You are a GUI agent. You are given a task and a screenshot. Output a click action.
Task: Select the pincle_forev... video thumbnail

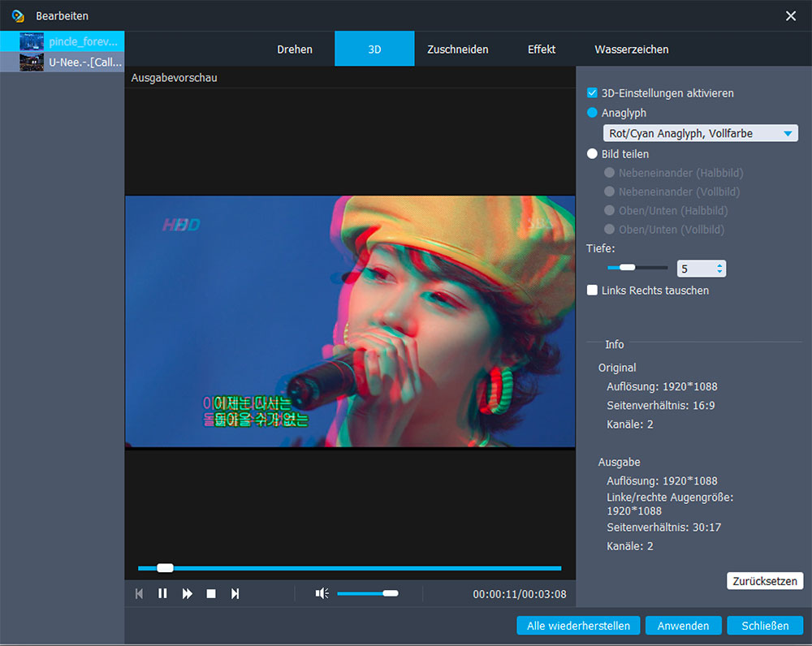click(32, 41)
